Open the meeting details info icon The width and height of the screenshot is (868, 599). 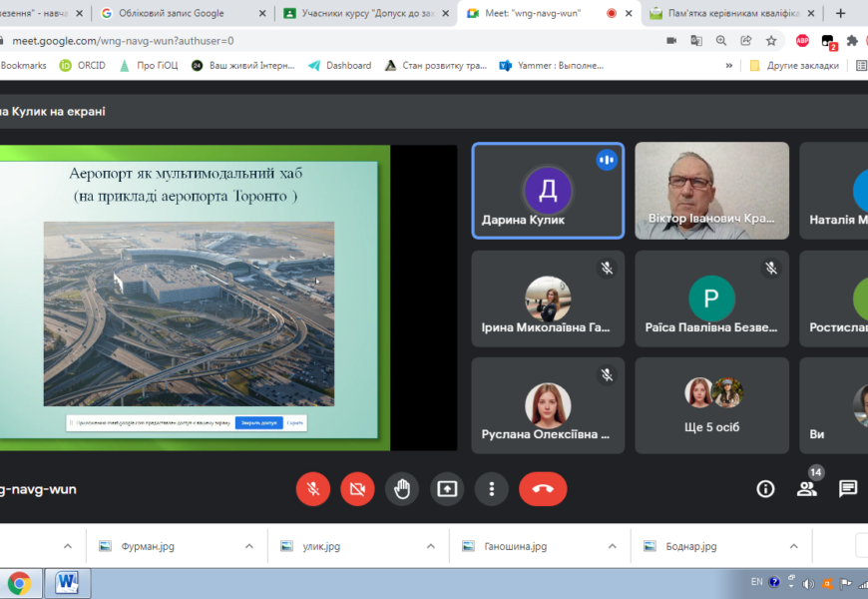click(765, 488)
